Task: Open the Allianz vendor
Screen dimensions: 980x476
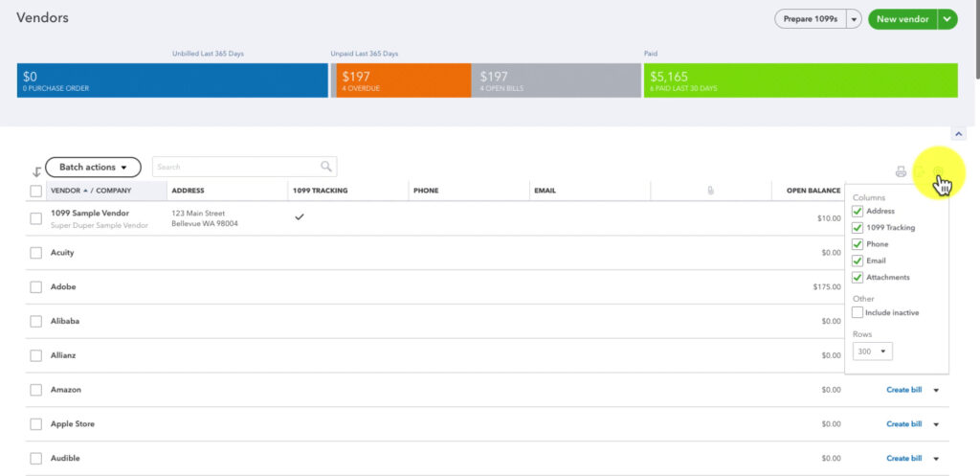Action: [64, 355]
